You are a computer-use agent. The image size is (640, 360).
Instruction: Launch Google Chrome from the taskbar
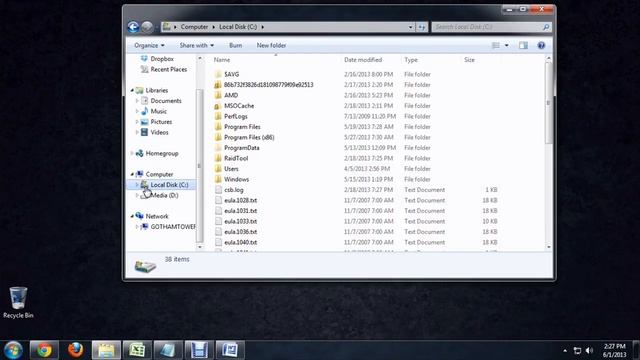44,350
